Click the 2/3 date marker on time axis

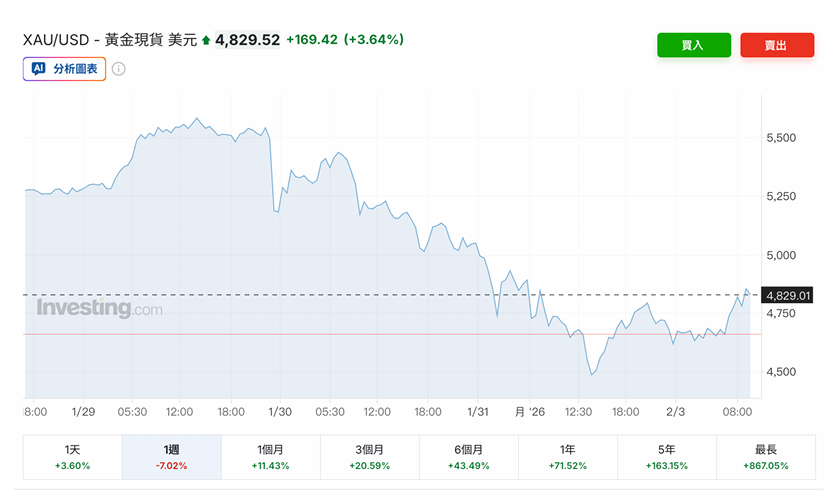[675, 411]
